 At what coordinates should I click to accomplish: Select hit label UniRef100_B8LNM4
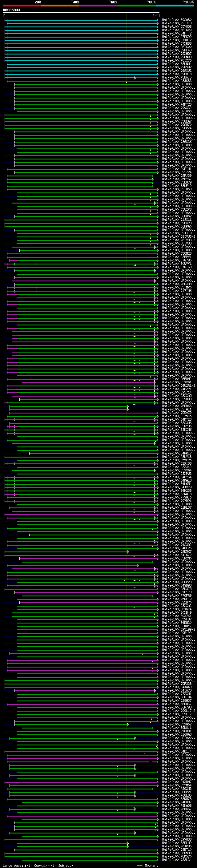click(177, 64)
